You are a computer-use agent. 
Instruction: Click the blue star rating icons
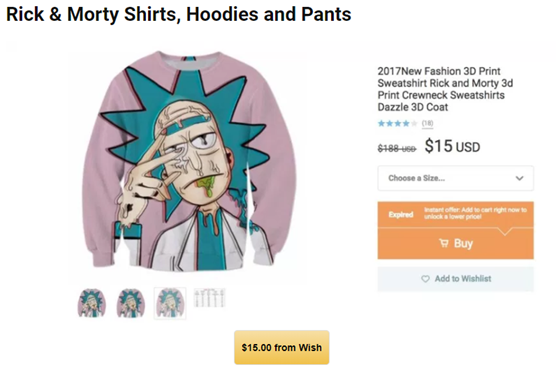[397, 124]
